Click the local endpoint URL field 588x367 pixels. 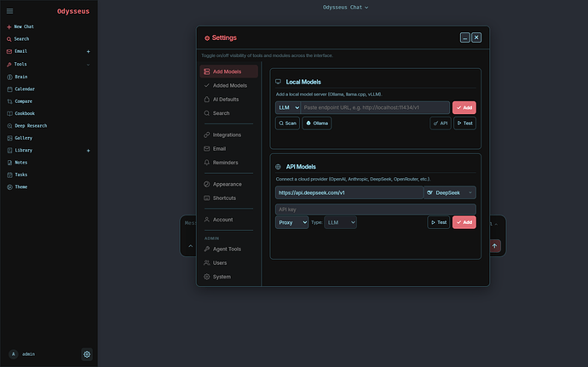(x=375, y=107)
